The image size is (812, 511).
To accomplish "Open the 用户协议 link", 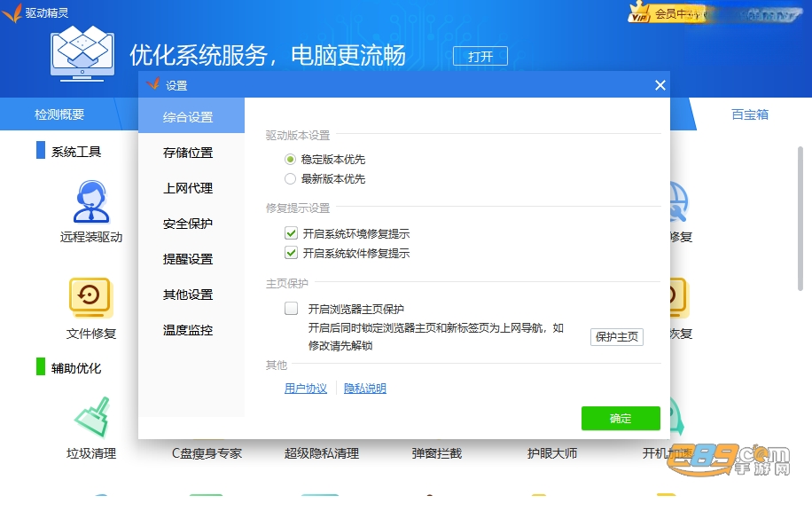I will (306, 389).
